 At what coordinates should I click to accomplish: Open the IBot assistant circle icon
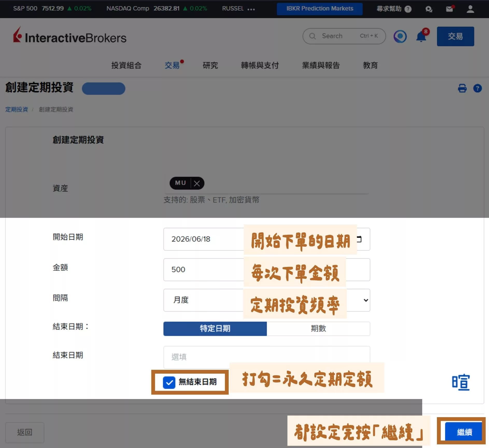(x=400, y=36)
